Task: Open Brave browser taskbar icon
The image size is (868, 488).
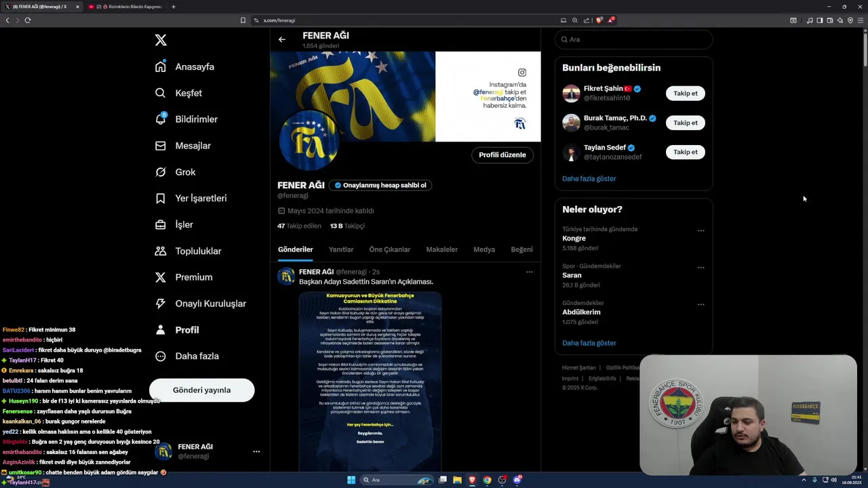Action: [472, 480]
